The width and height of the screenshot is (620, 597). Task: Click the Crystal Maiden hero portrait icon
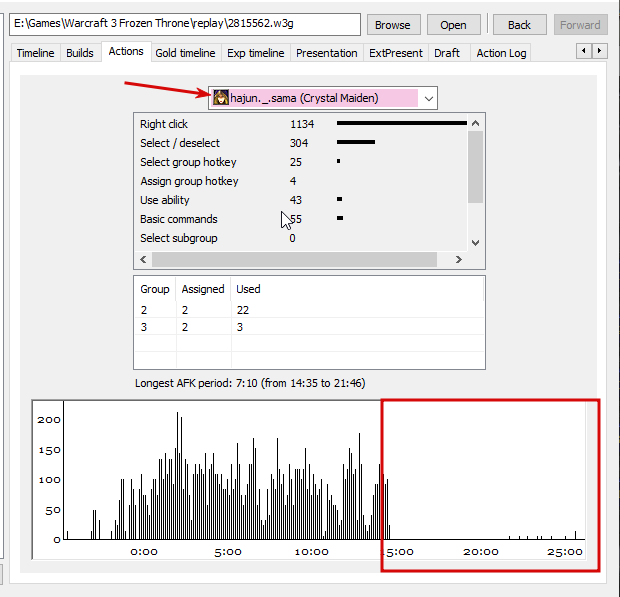point(221,98)
